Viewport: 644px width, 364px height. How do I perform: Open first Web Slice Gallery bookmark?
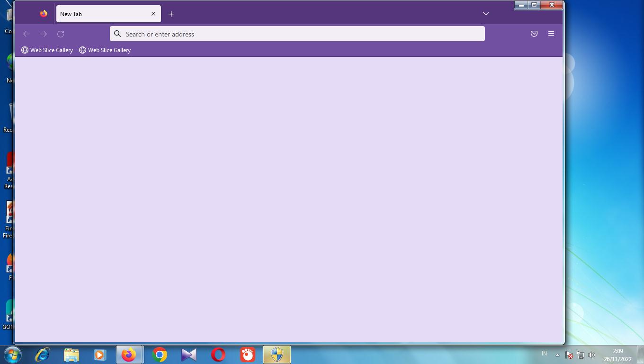[47, 50]
